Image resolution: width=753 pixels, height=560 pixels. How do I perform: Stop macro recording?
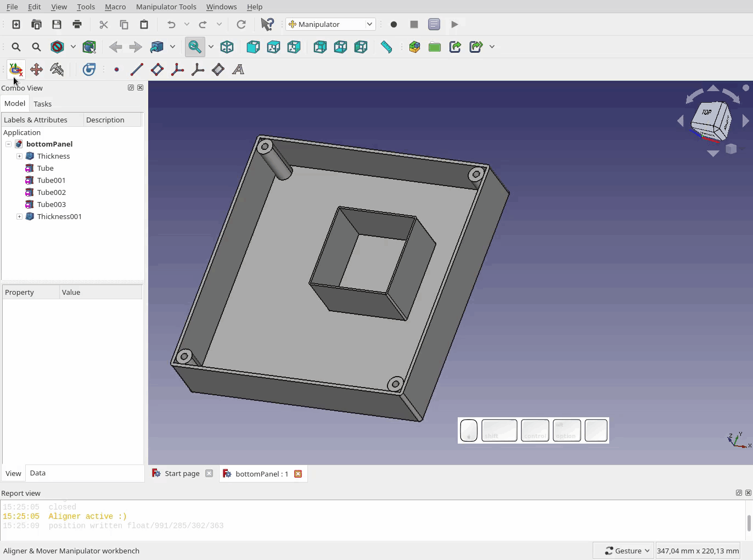click(x=414, y=24)
